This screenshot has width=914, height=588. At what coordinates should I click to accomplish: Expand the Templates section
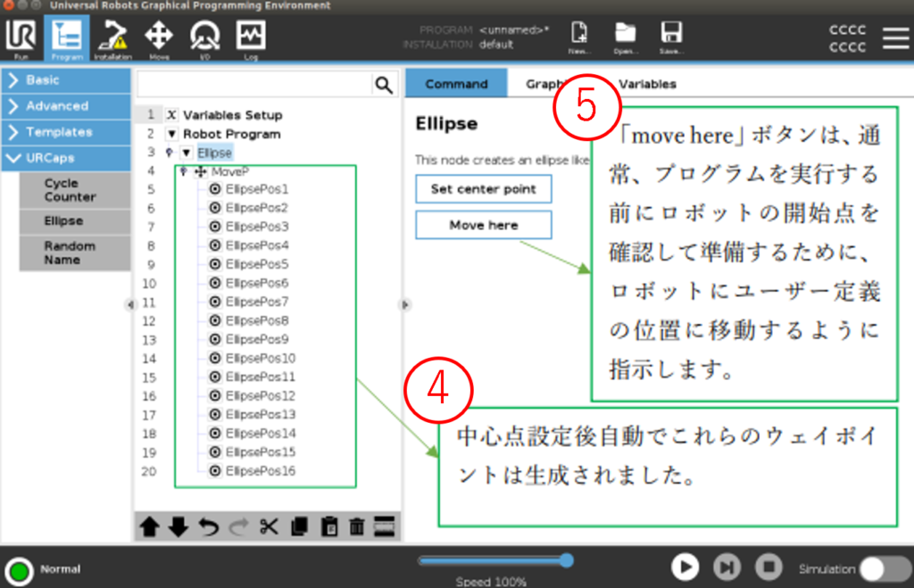tap(66, 132)
